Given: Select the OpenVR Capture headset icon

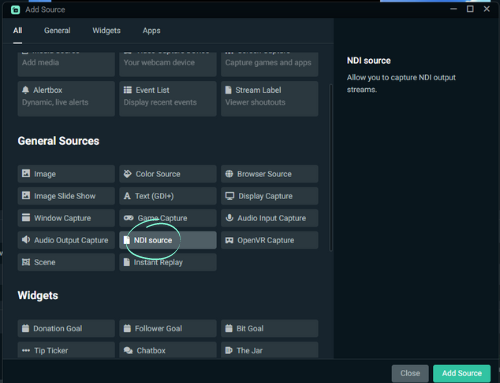Looking at the screenshot, I should (x=229, y=240).
